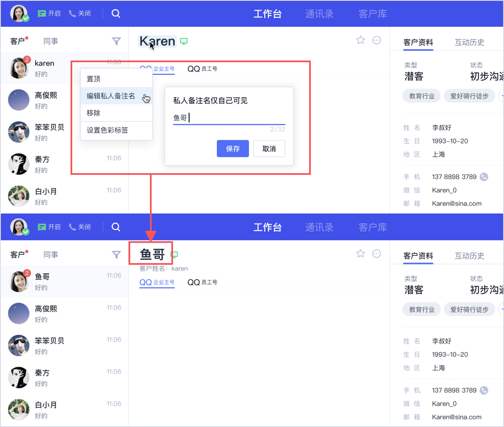504x427 pixels.
Task: Open the filter funnel in lower customer list
Action: (116, 255)
